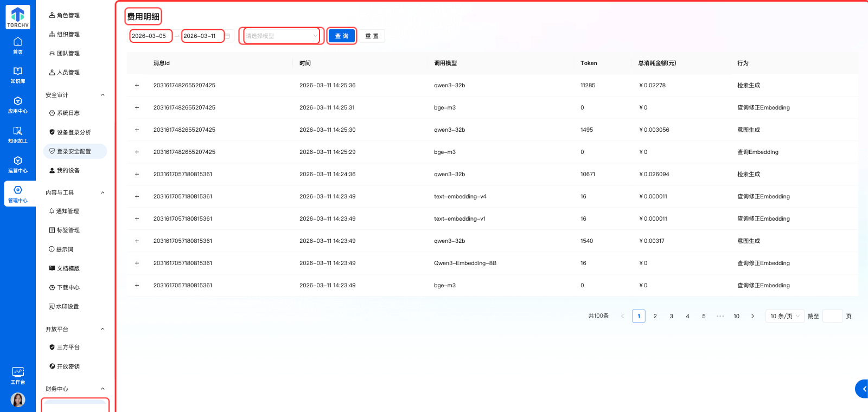Screen dimensions: 868x412
Task: Open the 首页 home icon
Action: [17, 46]
